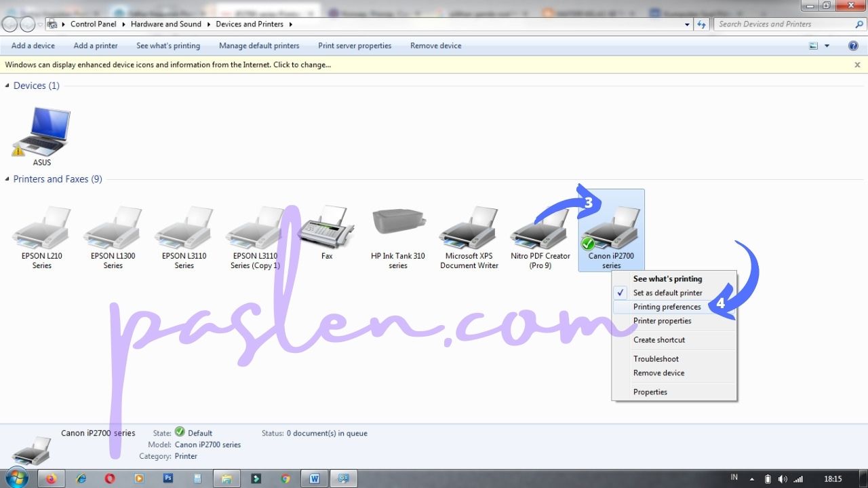
Task: Select the ASUS laptop device icon
Action: (x=41, y=132)
